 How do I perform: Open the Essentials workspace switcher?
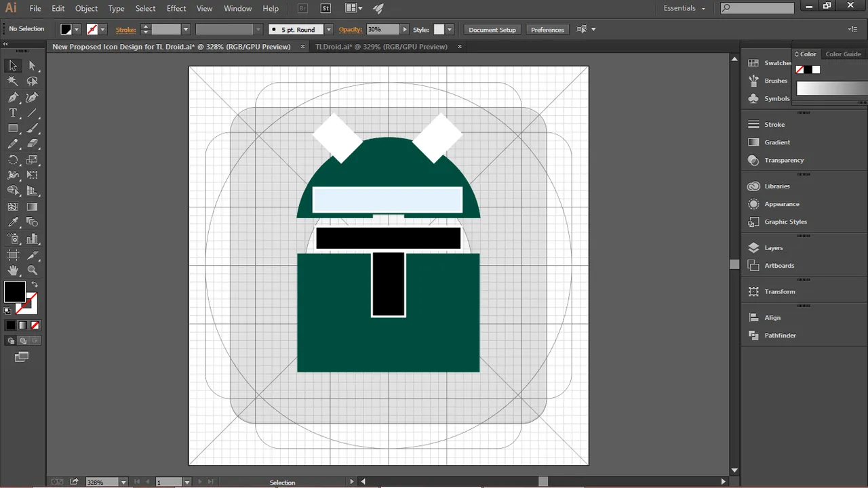684,8
